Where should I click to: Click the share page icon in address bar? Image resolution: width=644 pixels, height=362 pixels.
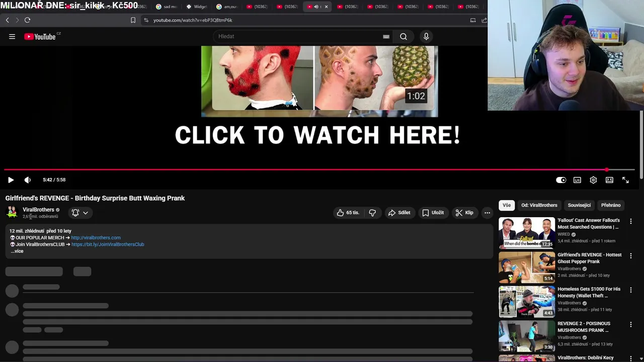click(x=484, y=20)
